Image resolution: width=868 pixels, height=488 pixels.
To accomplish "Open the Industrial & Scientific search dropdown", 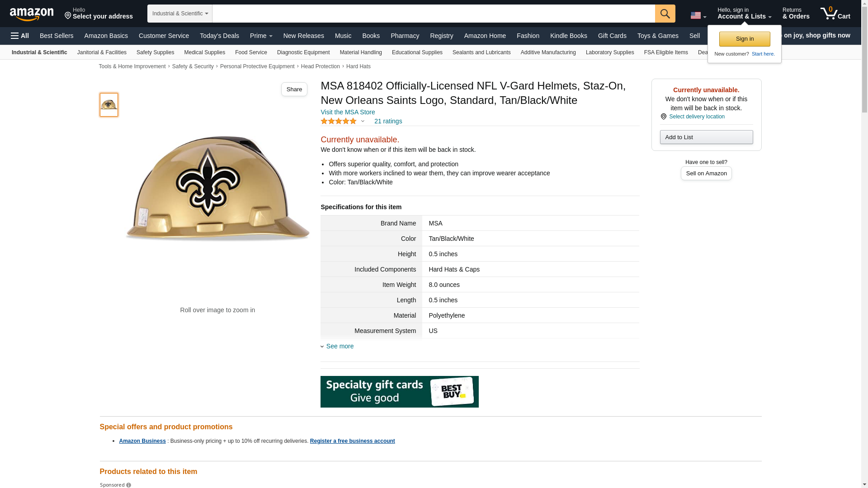I will click(179, 14).
